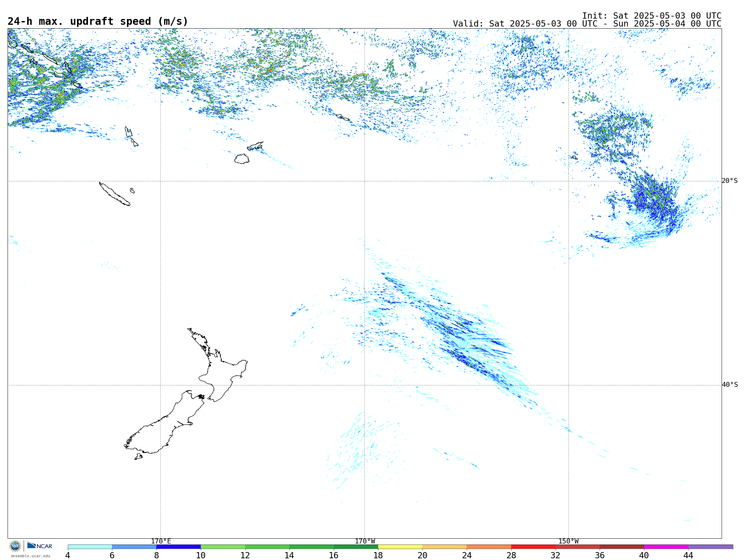744x560 pixels.
Task: Click the 20°S latitude label
Action: pos(730,181)
